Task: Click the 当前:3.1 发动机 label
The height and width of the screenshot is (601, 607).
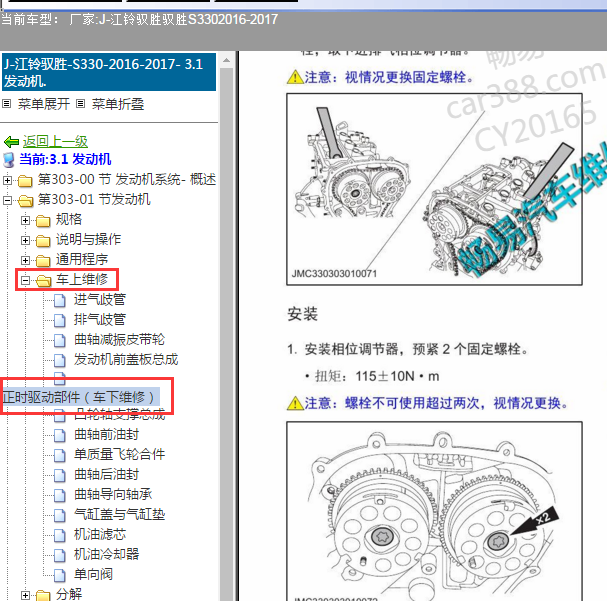Action: [x=65, y=159]
